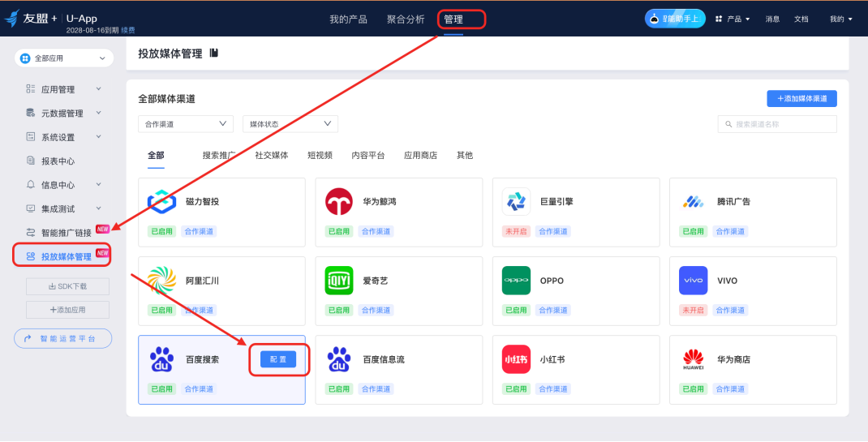Viewport: 868px width, 442px height.
Task: Select the 全部 channel tab
Action: pos(156,156)
